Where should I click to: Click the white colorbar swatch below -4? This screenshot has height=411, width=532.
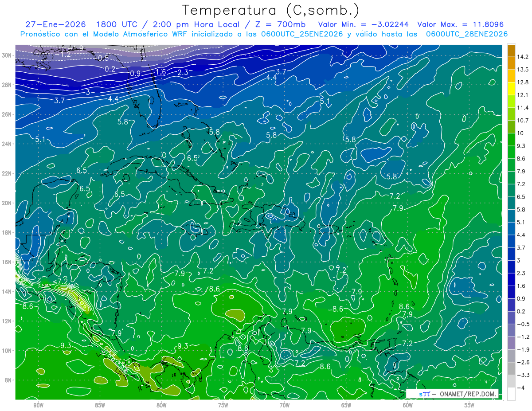511,394
